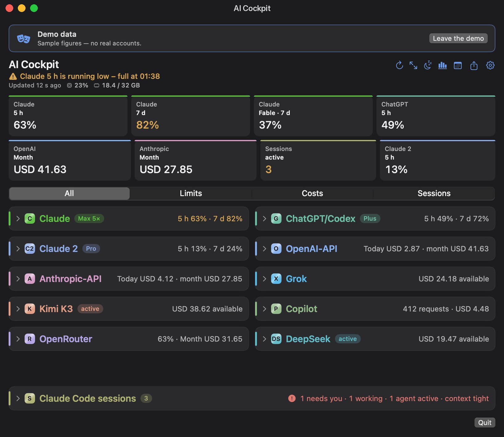Click the share/export icon

coord(474,65)
